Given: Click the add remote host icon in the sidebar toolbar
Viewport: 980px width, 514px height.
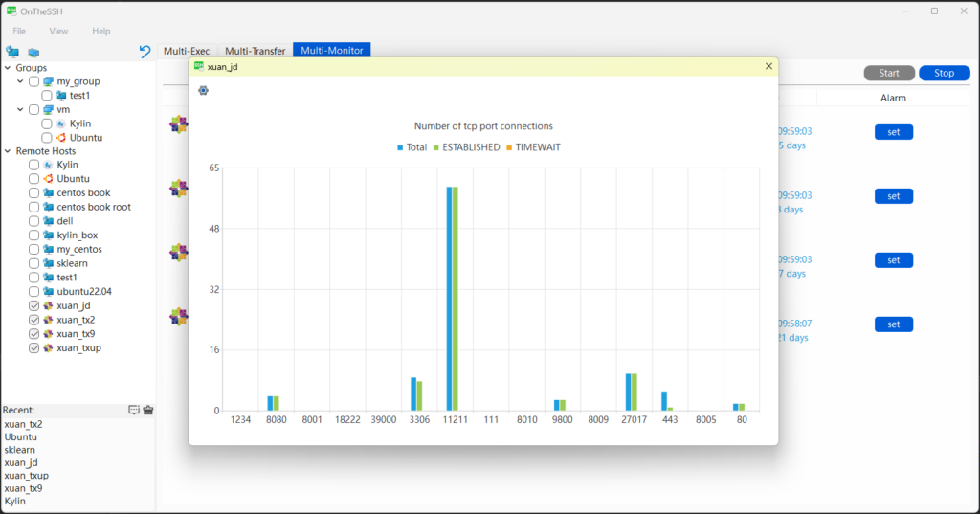Looking at the screenshot, I should pyautogui.click(x=33, y=52).
